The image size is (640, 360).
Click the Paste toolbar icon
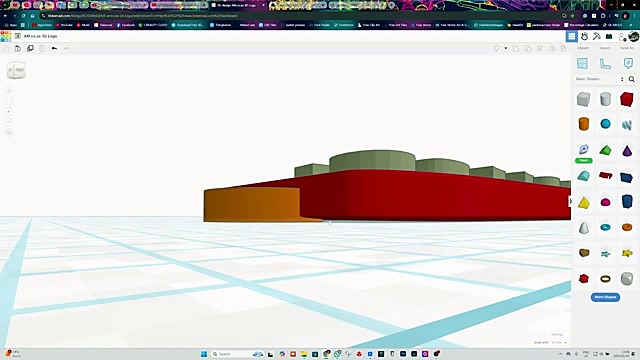tap(18, 49)
